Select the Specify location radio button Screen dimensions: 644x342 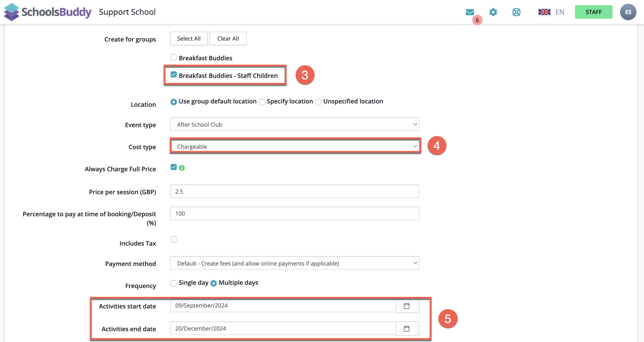click(262, 102)
